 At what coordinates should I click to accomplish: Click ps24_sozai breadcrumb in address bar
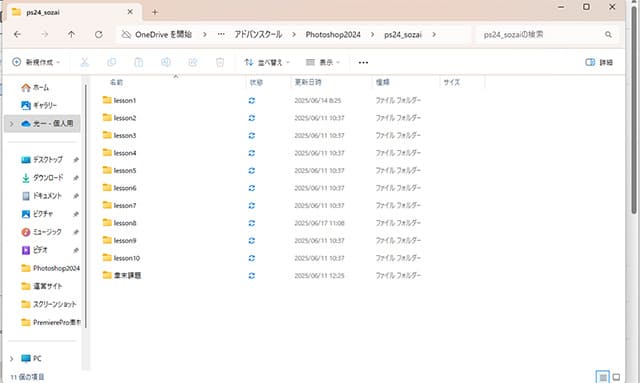[x=403, y=35]
